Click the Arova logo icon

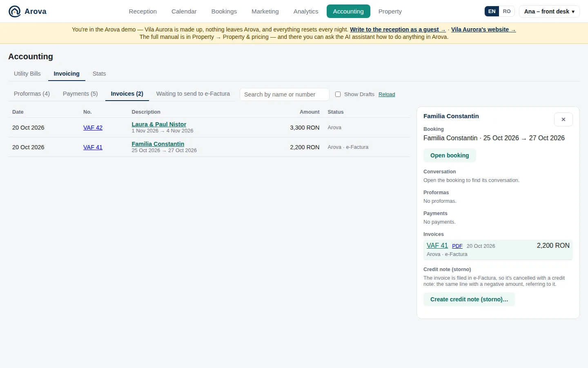click(15, 11)
